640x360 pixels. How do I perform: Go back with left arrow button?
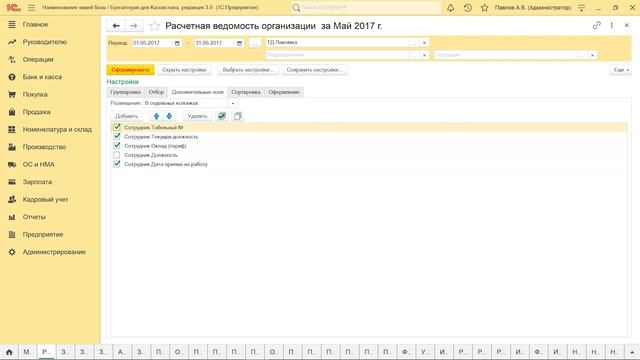point(116,26)
